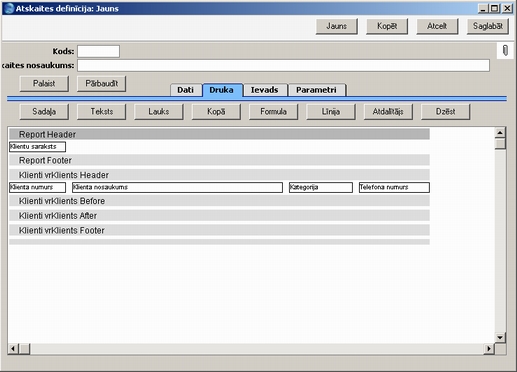Delete element with Dzēst button
The image size is (517, 372).
tap(445, 111)
